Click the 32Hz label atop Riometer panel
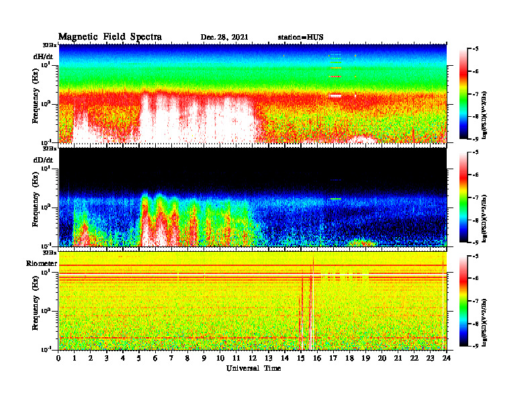 [50, 253]
